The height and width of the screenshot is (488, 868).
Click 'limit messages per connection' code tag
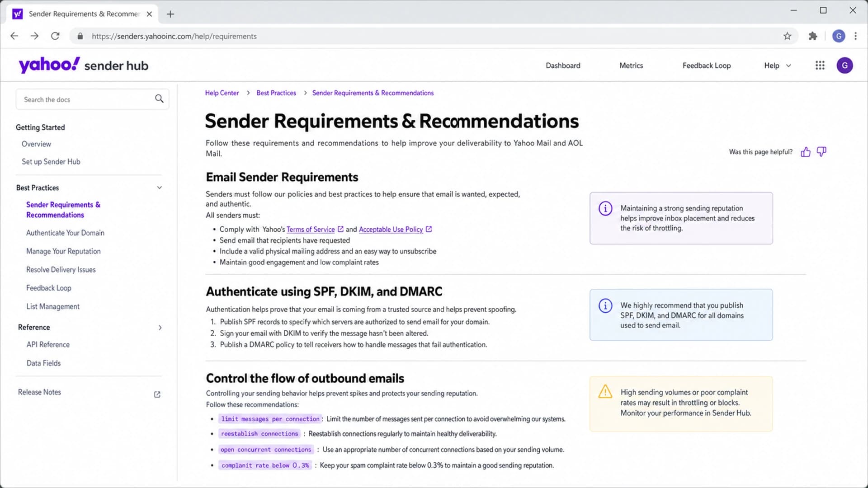[x=270, y=419]
